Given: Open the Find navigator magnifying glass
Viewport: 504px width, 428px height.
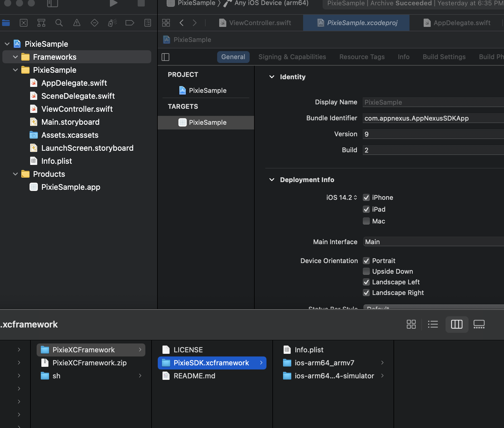Looking at the screenshot, I should click(x=59, y=22).
